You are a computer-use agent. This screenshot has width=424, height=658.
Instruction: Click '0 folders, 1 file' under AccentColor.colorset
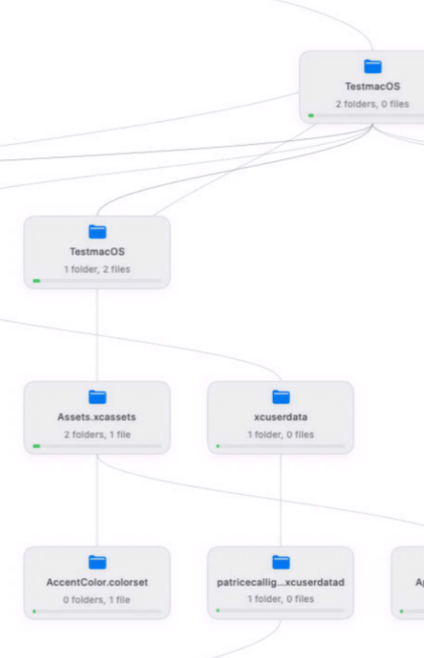click(97, 600)
